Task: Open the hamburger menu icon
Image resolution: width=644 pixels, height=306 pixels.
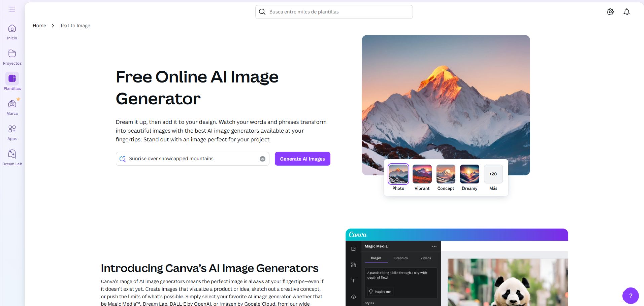Action: tap(12, 9)
